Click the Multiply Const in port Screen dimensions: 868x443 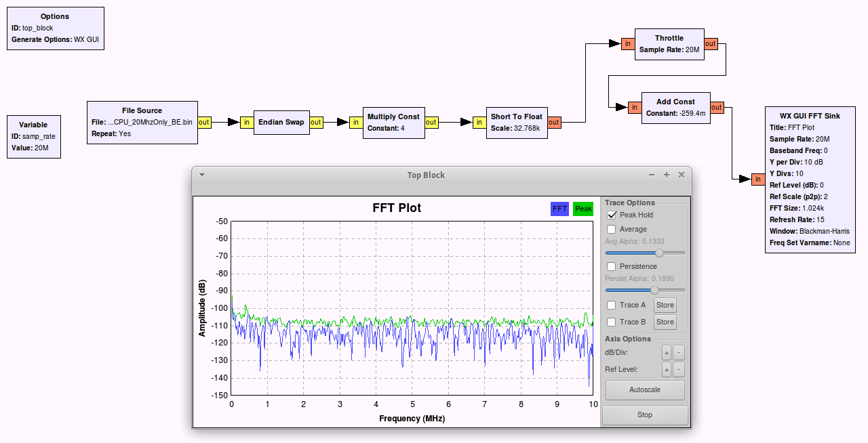(356, 122)
